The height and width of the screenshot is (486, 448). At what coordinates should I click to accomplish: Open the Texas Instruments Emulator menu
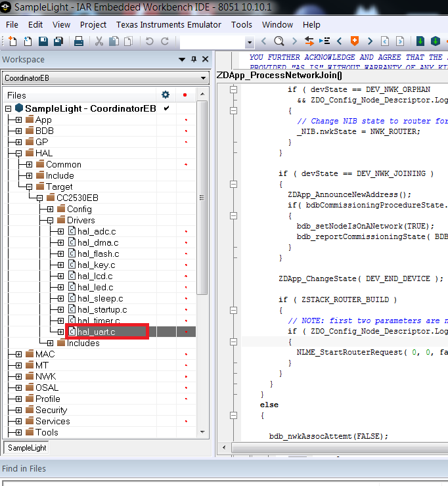coord(169,25)
